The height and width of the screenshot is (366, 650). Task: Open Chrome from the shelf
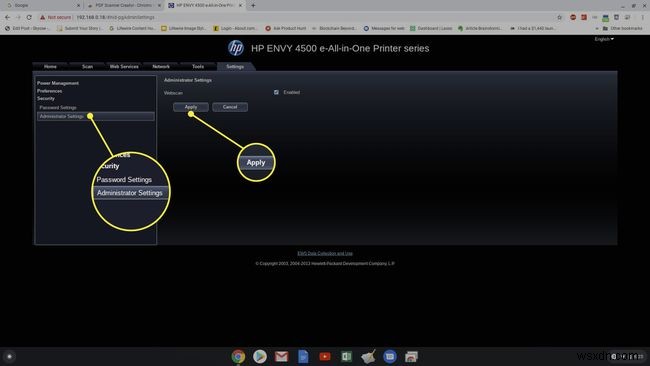pyautogui.click(x=238, y=356)
